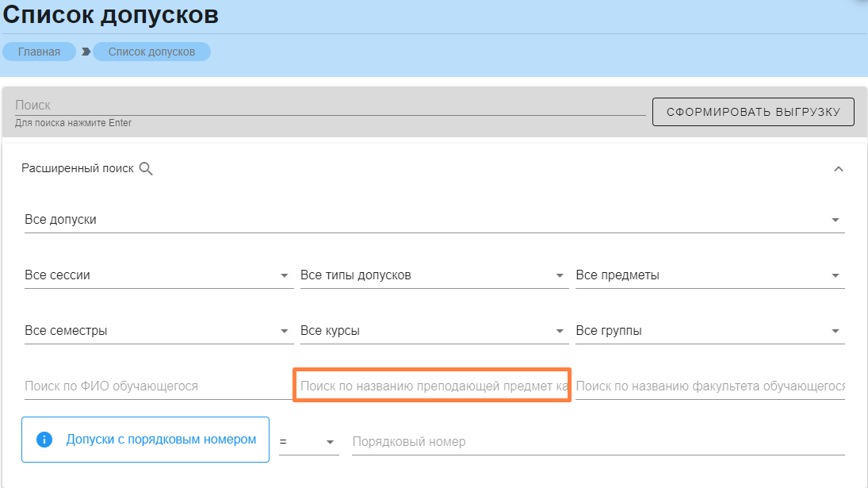Expand the Все курсы dropdown
The width and height of the screenshot is (868, 488).
point(433,331)
